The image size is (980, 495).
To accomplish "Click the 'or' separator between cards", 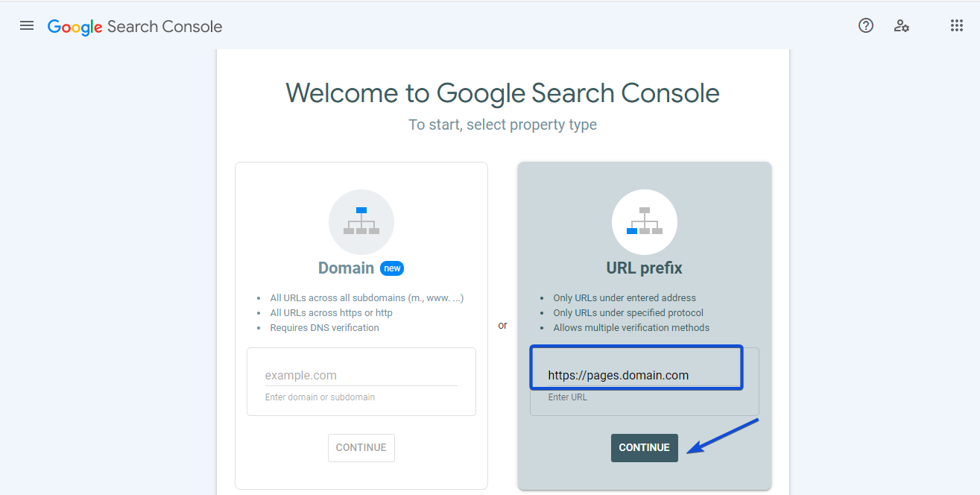I will 503,326.
